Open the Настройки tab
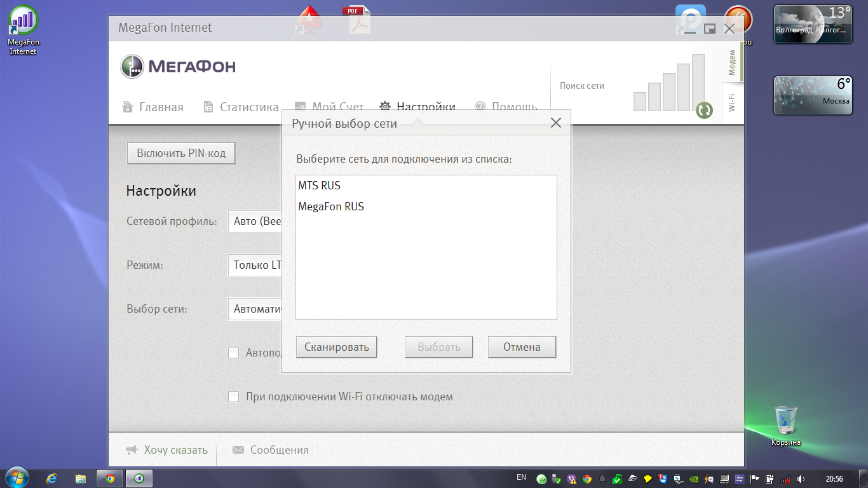This screenshot has width=868, height=488. click(x=417, y=107)
